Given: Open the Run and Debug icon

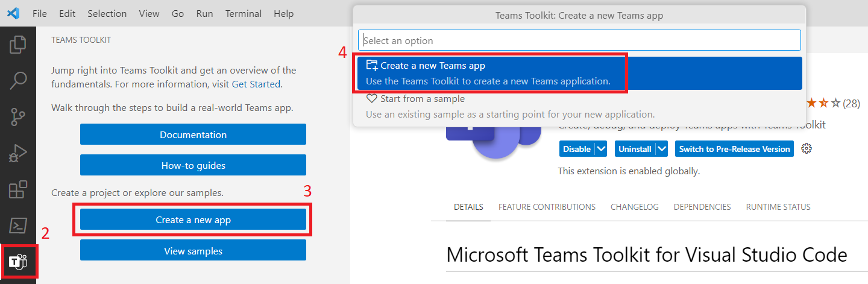Looking at the screenshot, I should [x=18, y=154].
